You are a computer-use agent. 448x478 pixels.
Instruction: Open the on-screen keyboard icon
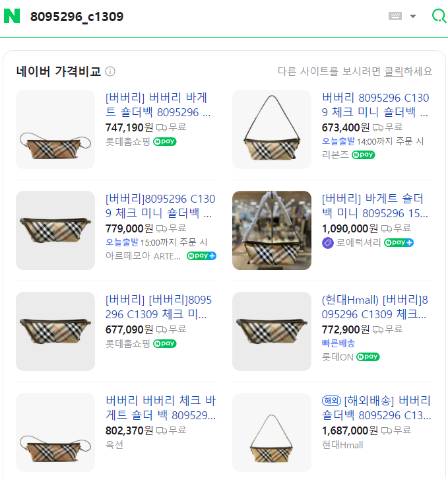[395, 16]
